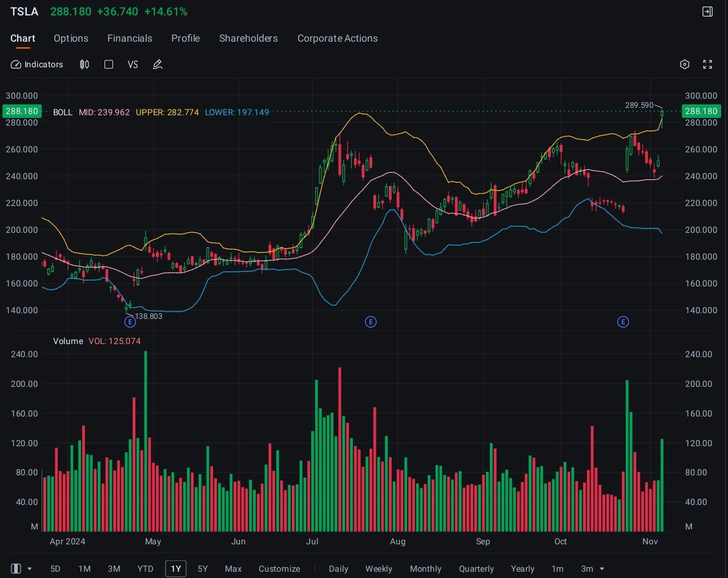Click the October earnings E marker
This screenshot has width=728, height=578.
coord(623,322)
